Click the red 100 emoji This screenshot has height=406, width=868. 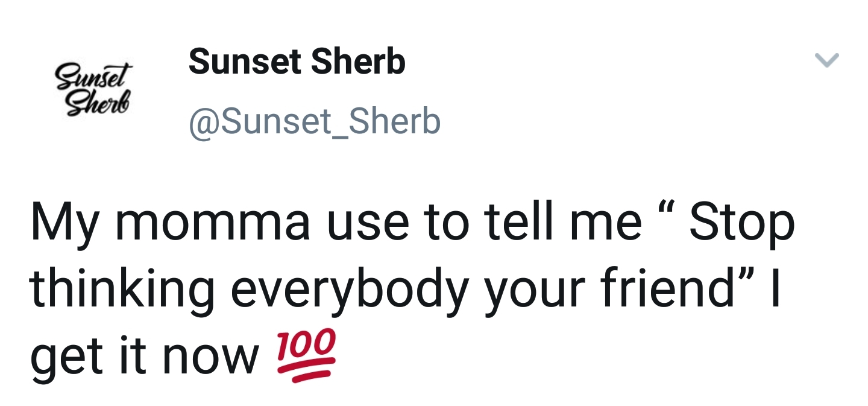(x=306, y=355)
